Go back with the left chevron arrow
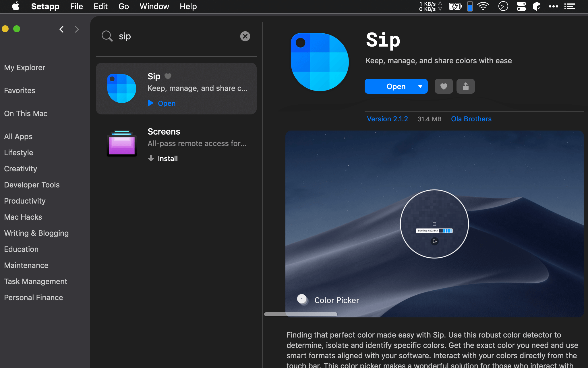588x368 pixels. pos(61,29)
